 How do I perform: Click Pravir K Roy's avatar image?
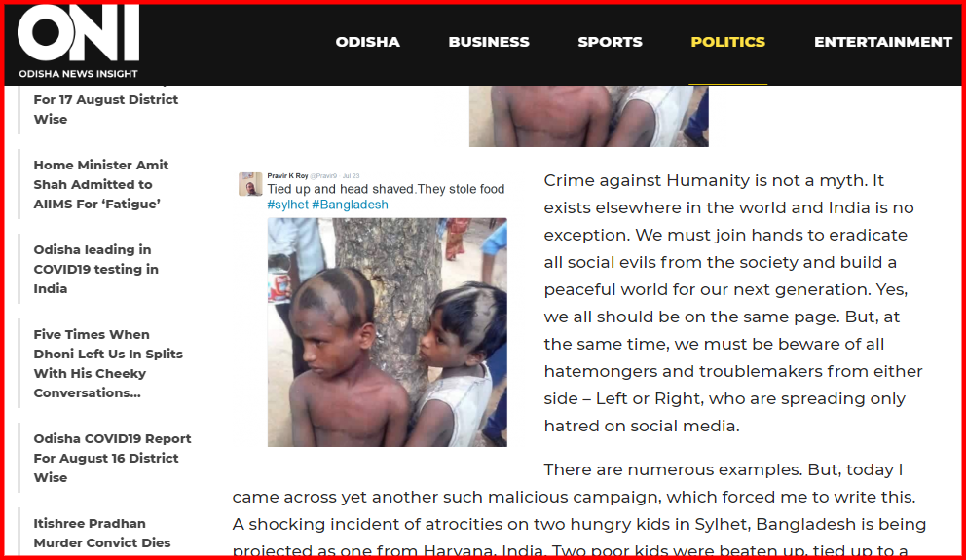coord(250,184)
